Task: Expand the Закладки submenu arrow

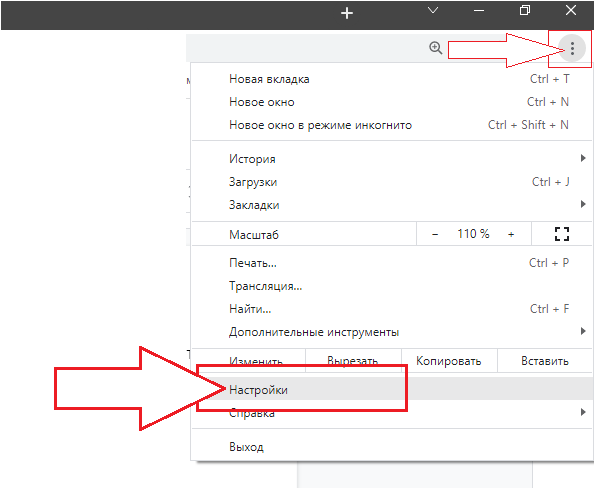Action: tap(583, 204)
